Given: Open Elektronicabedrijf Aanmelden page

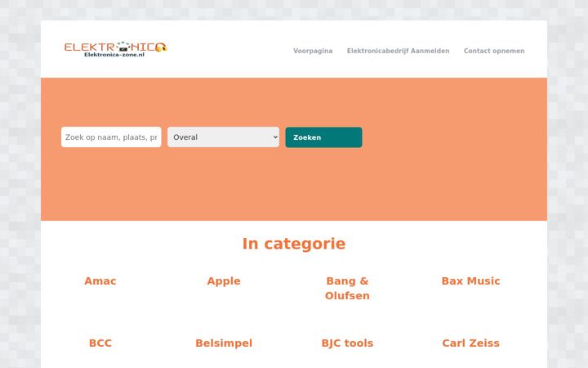Looking at the screenshot, I should click(398, 51).
